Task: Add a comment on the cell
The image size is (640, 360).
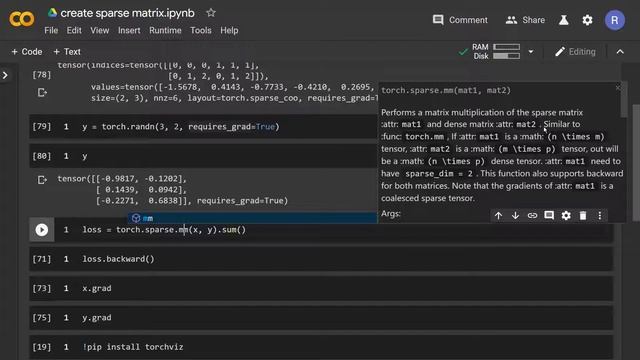Action: click(x=549, y=216)
